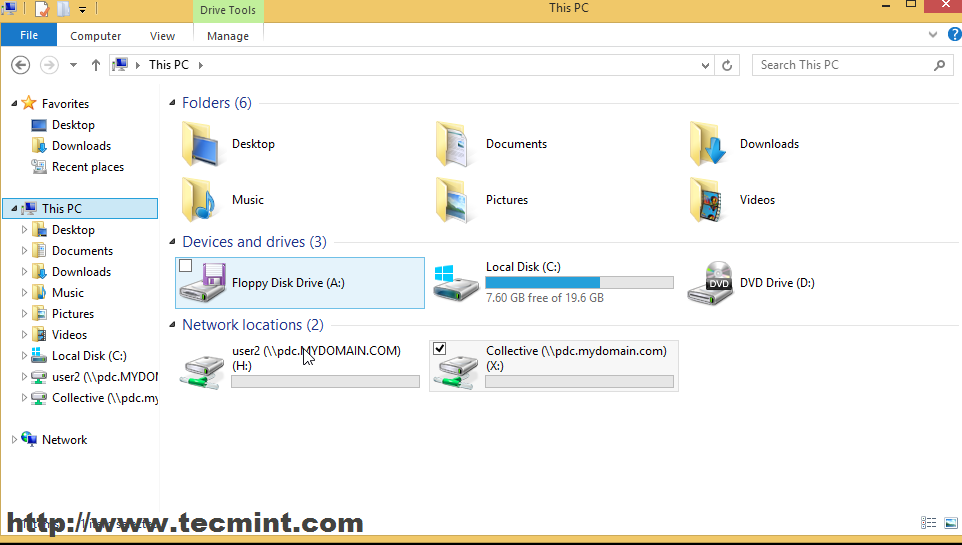Collapse the Network locations (2) group
The height and width of the screenshot is (545, 962).
coord(172,325)
